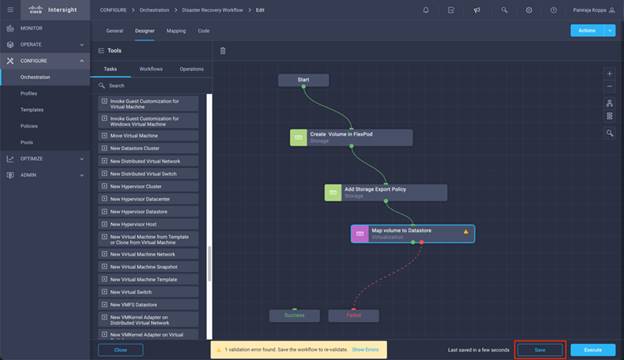Open the help question mark icon
The width and height of the screenshot is (624, 360).
pyautogui.click(x=554, y=10)
